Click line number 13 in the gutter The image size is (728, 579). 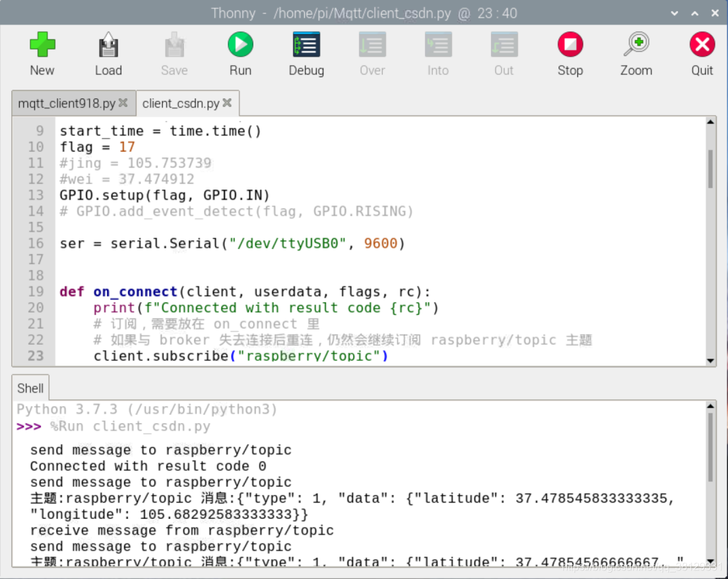tap(36, 195)
